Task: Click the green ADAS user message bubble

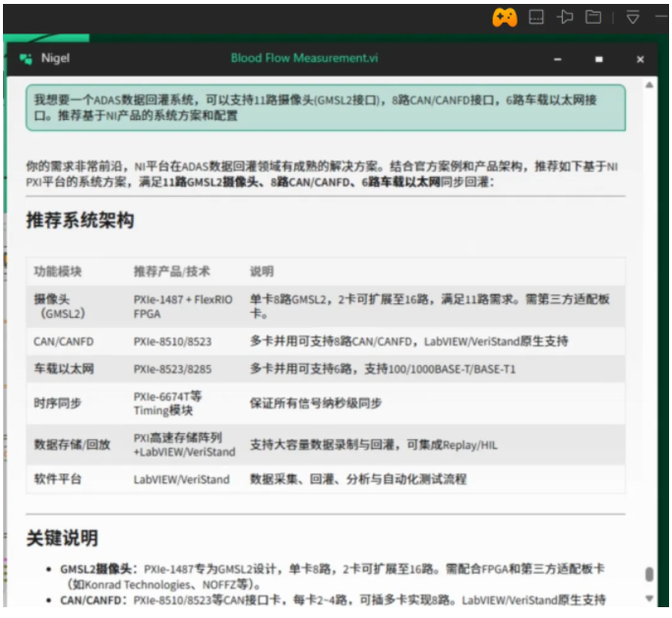Action: (x=325, y=107)
